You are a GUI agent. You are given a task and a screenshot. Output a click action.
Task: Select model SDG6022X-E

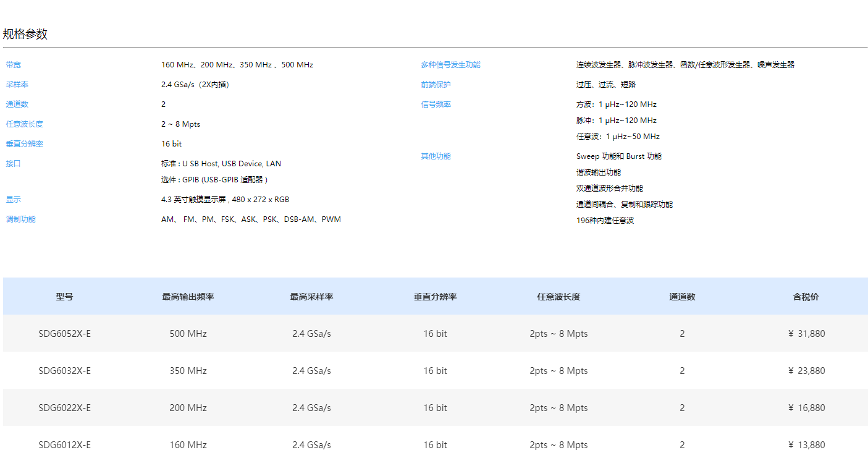click(64, 408)
